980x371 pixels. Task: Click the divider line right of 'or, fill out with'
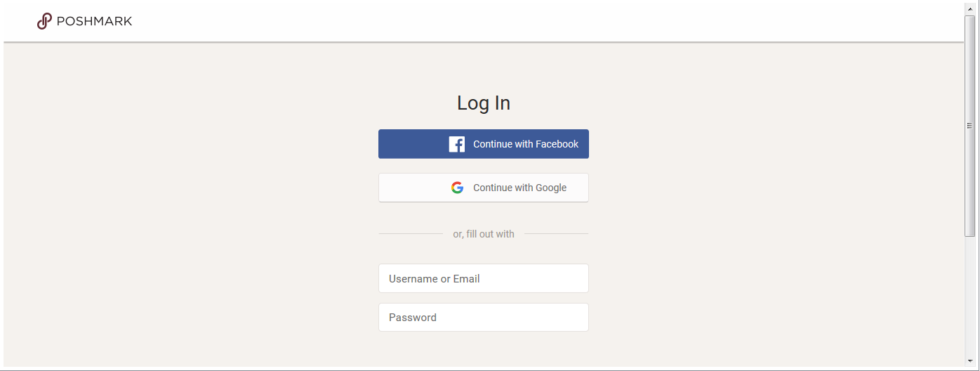click(556, 233)
